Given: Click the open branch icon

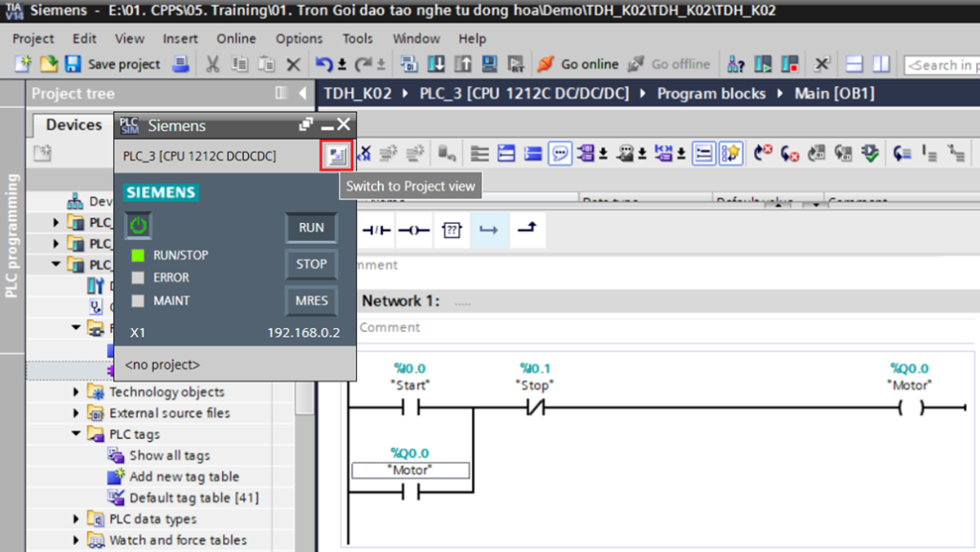Looking at the screenshot, I should (488, 230).
